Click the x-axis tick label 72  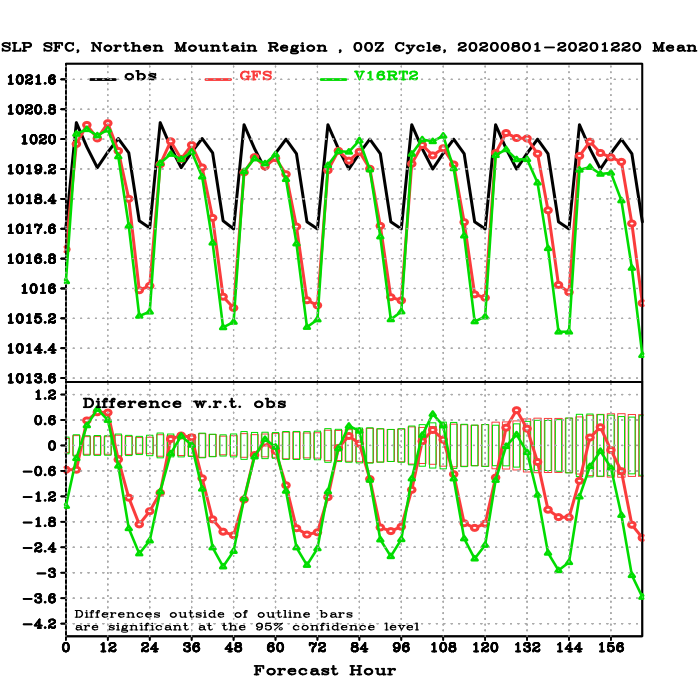coord(317,648)
